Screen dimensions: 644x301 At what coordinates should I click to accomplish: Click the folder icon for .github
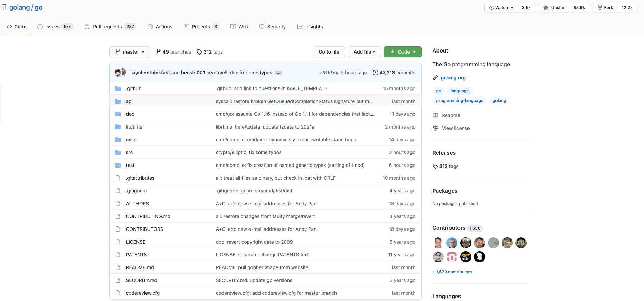coord(118,88)
